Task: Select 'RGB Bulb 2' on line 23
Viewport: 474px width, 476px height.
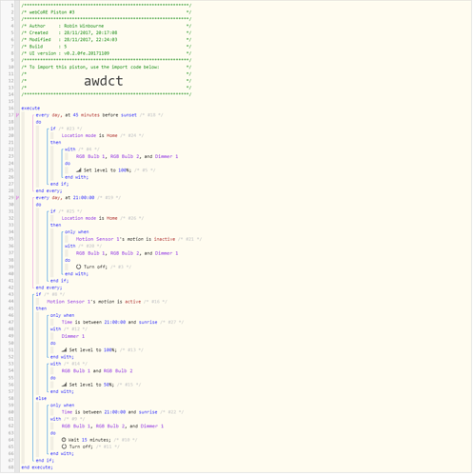Action: tap(125, 157)
